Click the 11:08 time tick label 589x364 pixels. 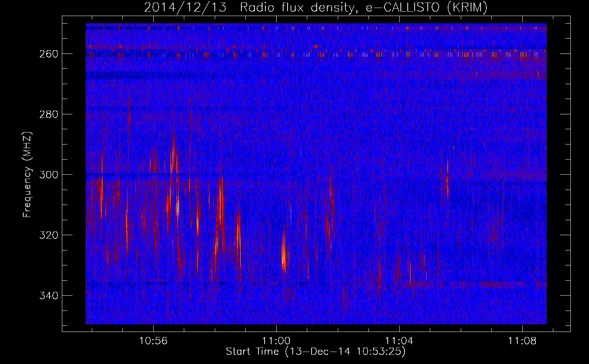(x=522, y=341)
